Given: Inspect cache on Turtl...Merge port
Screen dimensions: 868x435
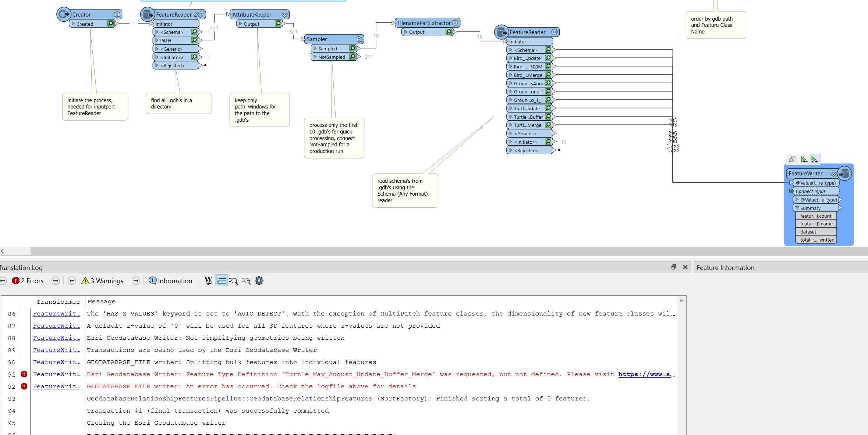Looking at the screenshot, I should point(548,125).
